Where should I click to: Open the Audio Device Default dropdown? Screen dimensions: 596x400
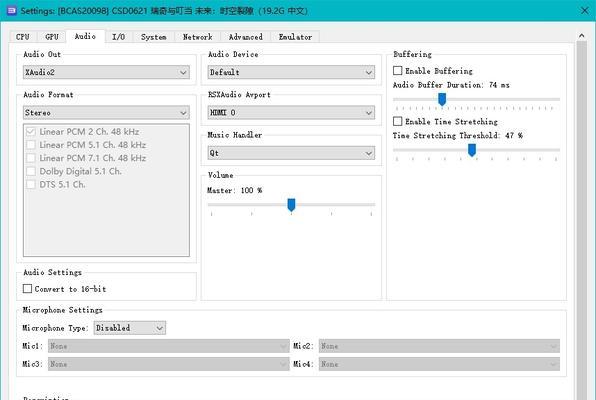coord(291,72)
